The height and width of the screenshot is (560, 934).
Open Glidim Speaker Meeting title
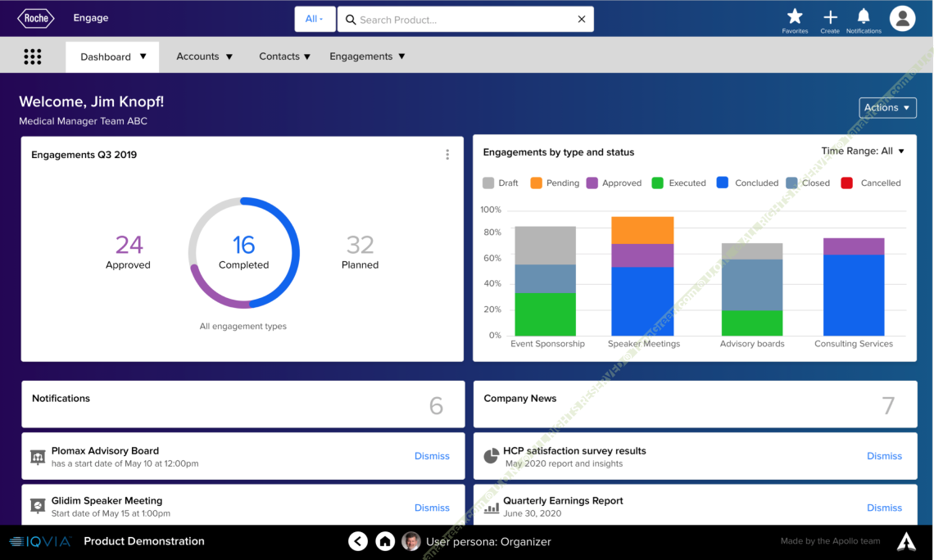(107, 500)
